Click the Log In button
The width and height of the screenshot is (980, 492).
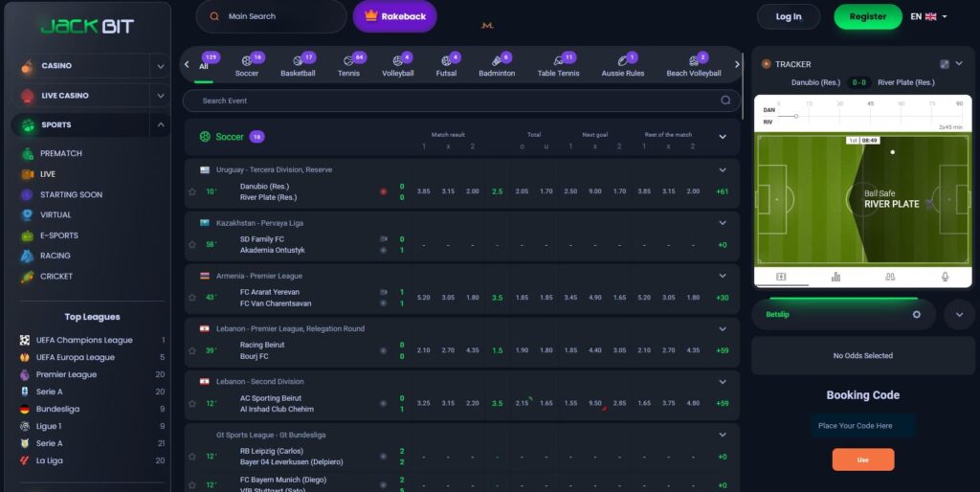pyautogui.click(x=789, y=17)
